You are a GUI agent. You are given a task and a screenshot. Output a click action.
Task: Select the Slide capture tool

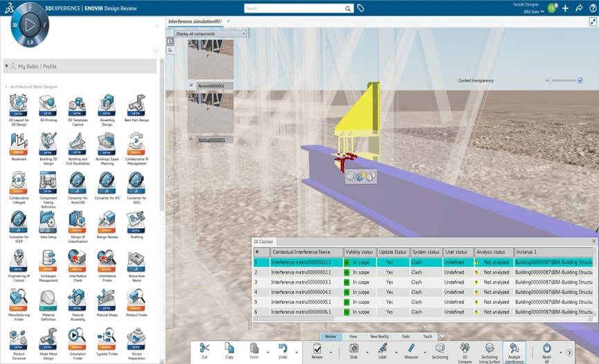coord(354,351)
